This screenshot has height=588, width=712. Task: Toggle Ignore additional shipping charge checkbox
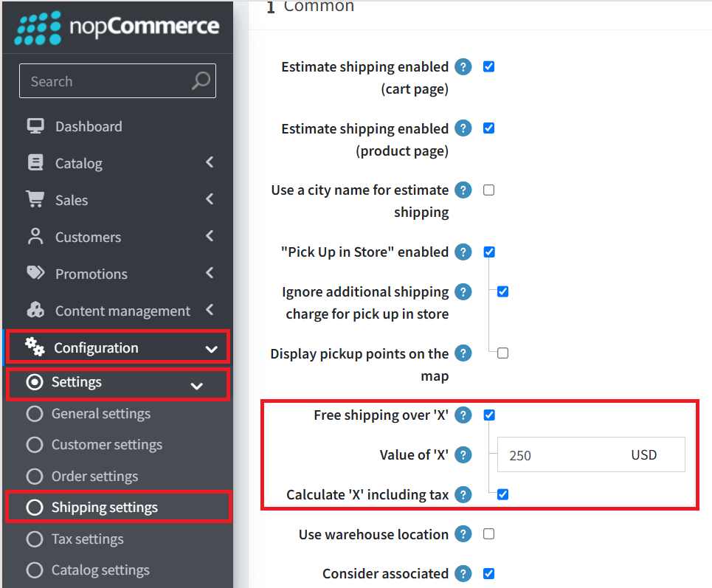pyautogui.click(x=502, y=291)
